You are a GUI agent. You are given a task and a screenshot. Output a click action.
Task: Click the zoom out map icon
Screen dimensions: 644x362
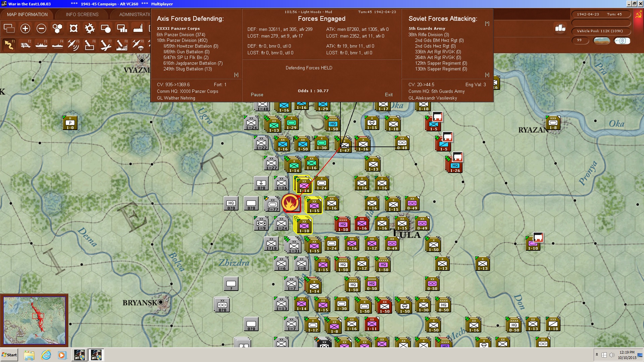pyautogui.click(x=41, y=28)
